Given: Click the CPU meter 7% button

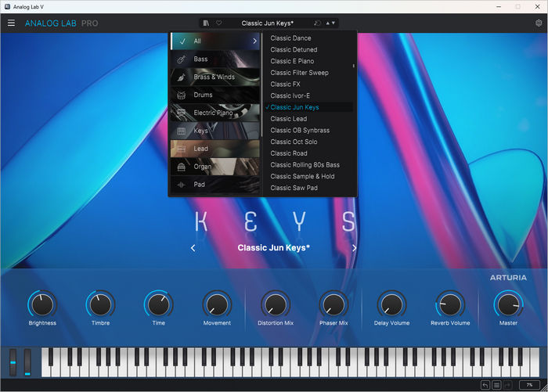Looking at the screenshot, I should click(529, 385).
